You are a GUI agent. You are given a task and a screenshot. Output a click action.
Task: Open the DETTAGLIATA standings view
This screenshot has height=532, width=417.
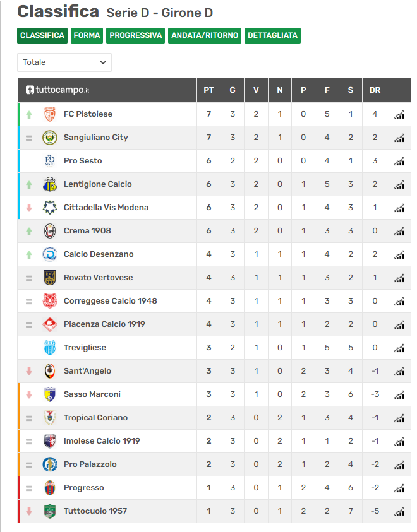click(x=272, y=35)
